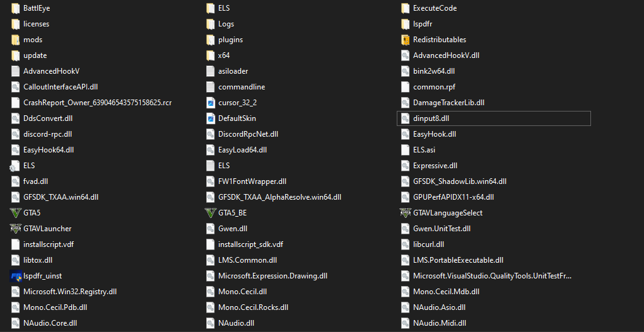Viewport: 644px width, 332px height.
Task: Select the file name LMS.PortableExecutable.dll
Action: (x=459, y=260)
